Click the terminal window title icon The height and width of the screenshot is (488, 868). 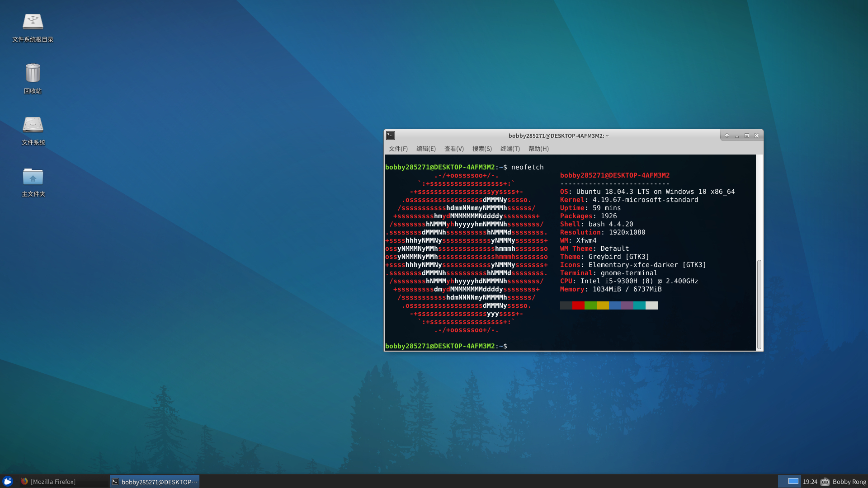(x=391, y=136)
